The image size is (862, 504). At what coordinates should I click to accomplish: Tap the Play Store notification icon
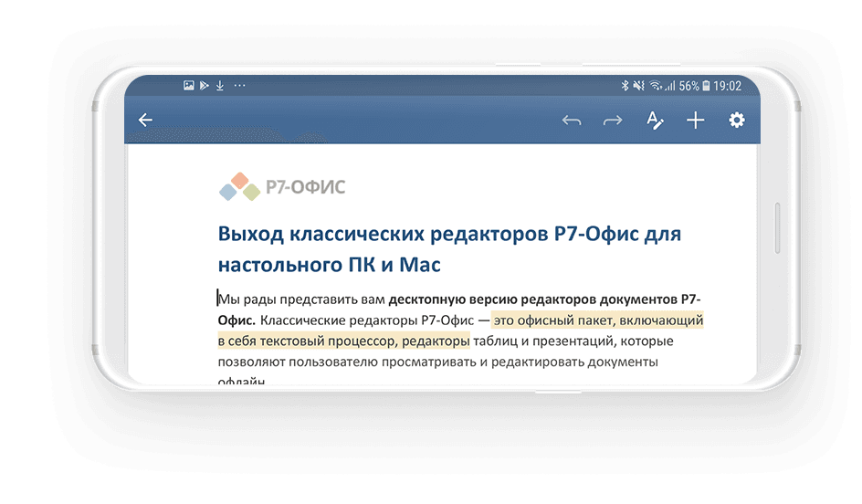click(x=205, y=85)
